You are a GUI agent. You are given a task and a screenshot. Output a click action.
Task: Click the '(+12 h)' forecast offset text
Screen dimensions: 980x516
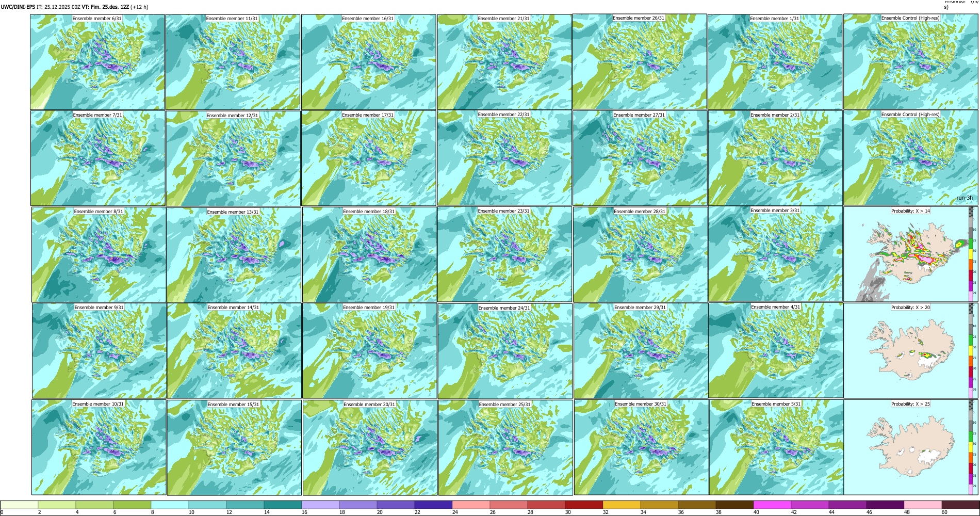tap(139, 7)
